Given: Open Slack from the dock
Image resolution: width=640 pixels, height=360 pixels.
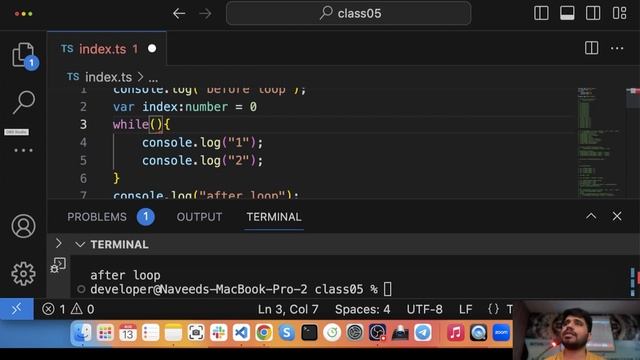Looking at the screenshot, I should 219,333.
